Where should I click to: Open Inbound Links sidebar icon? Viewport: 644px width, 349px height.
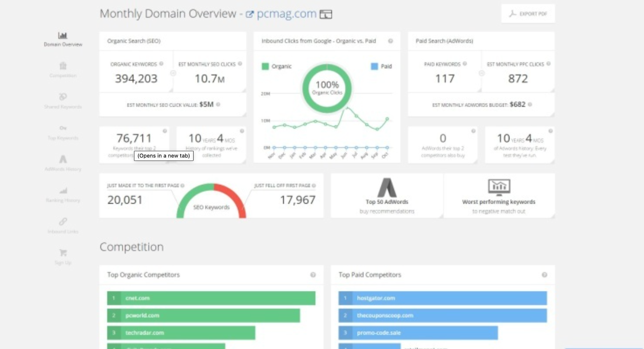pos(63,222)
